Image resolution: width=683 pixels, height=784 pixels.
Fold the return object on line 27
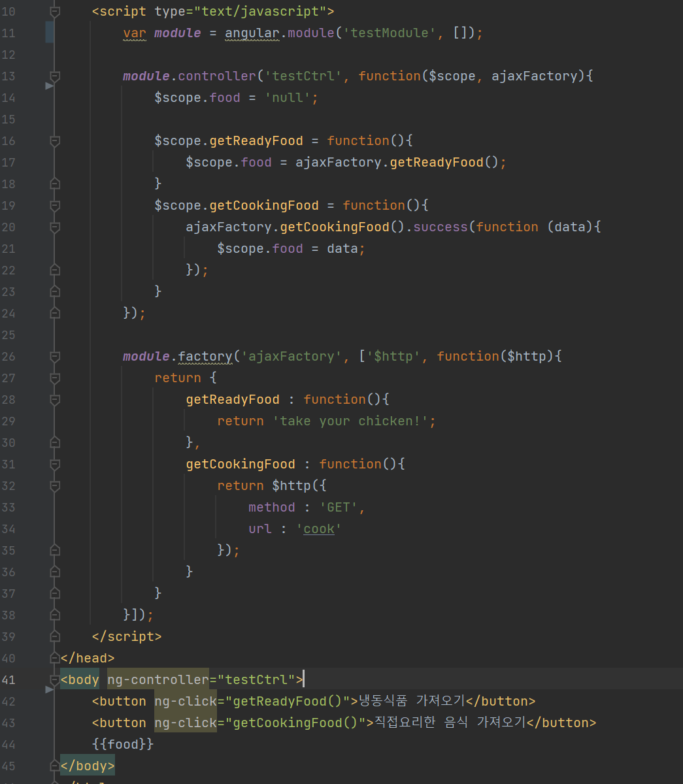[x=55, y=378]
